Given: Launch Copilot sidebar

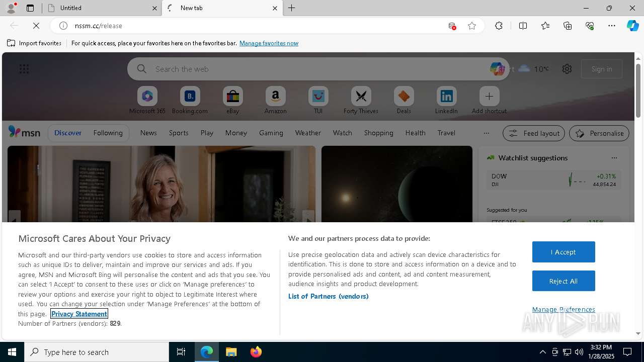Looking at the screenshot, I should click(x=632, y=26).
